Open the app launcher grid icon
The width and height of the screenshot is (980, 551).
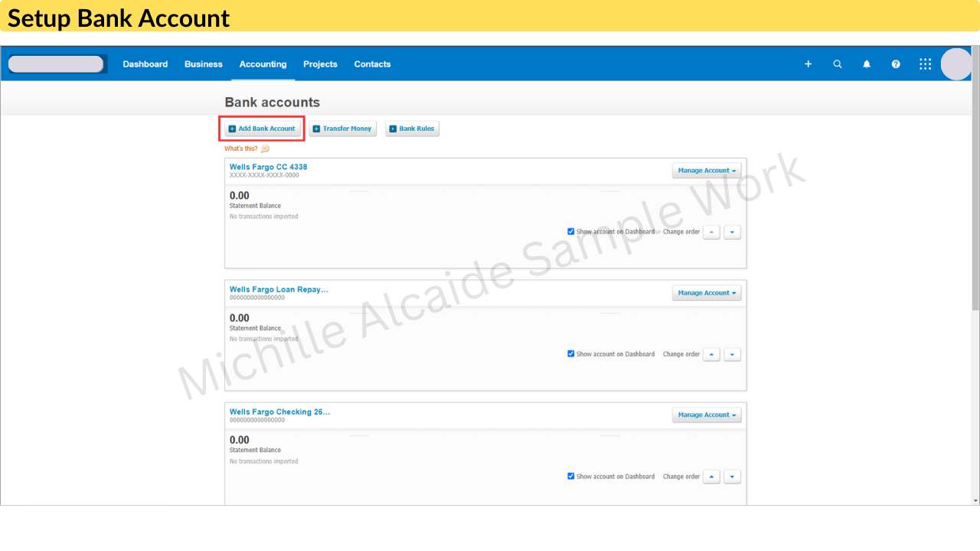pyautogui.click(x=925, y=64)
